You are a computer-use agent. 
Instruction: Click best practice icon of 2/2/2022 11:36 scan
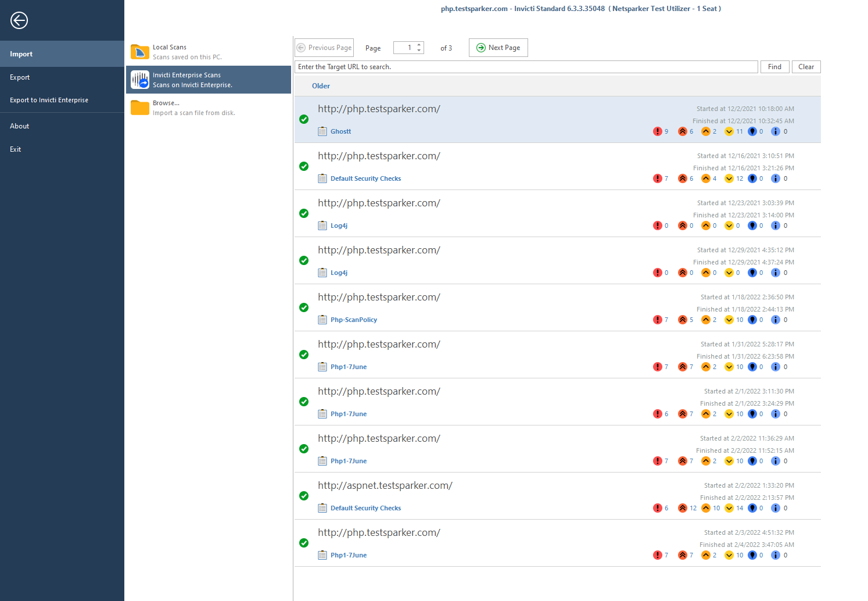tap(752, 461)
